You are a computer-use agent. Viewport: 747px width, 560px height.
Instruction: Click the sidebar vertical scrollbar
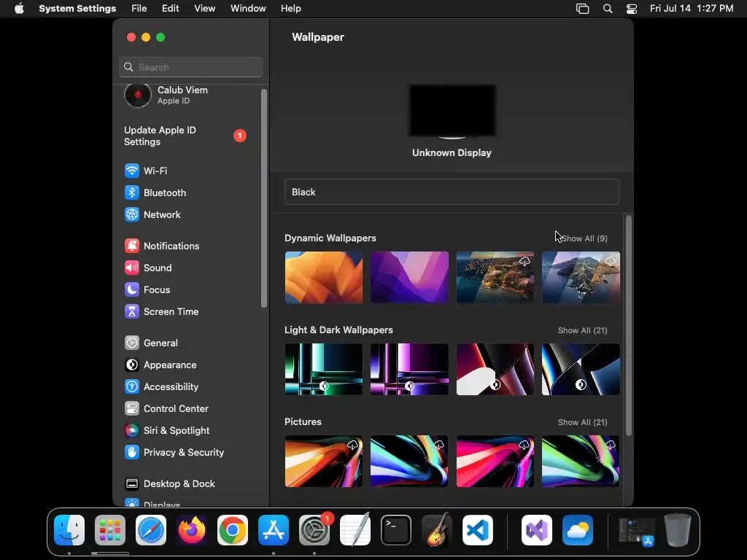(x=264, y=198)
